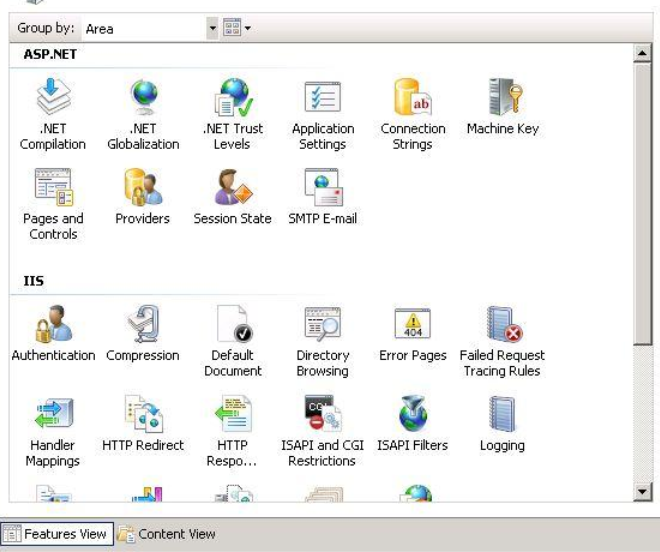Open the SMTP E-mail feature
The width and height of the screenshot is (660, 552).
pos(323,188)
